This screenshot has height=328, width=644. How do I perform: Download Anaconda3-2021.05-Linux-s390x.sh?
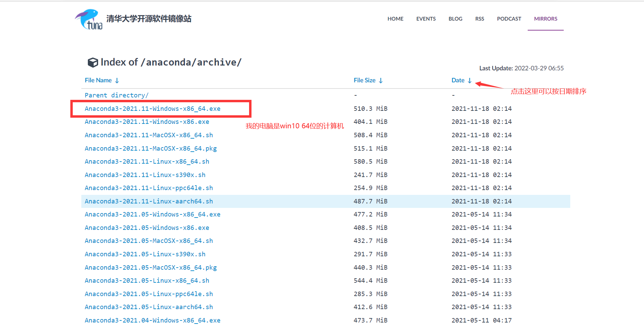pos(145,254)
